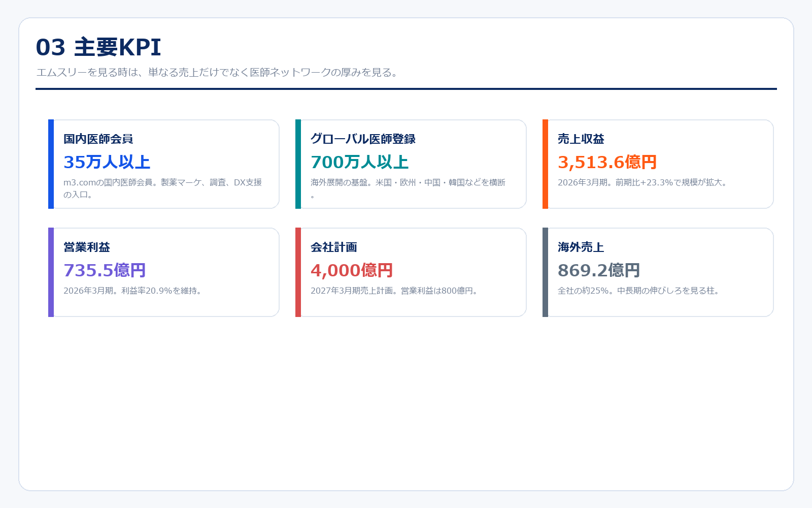Select the 35万人以上 value
Viewport: 812px width, 508px height.
107,162
